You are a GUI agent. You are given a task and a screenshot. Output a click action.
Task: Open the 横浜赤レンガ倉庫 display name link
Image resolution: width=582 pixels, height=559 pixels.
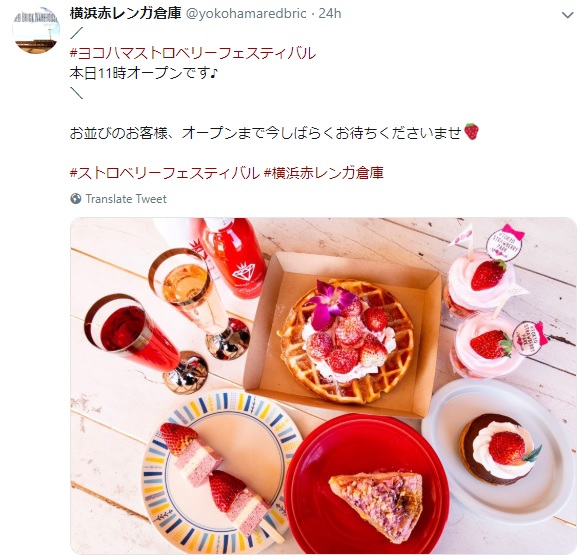(125, 13)
